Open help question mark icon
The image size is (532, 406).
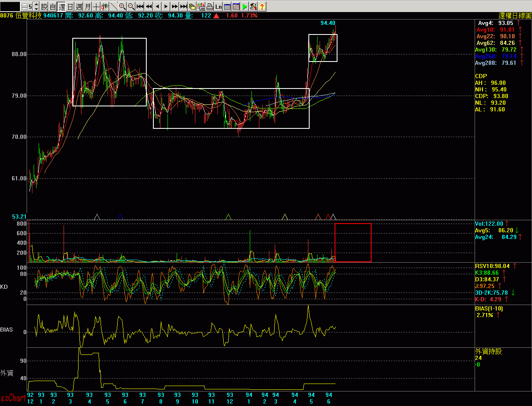(x=262, y=7)
